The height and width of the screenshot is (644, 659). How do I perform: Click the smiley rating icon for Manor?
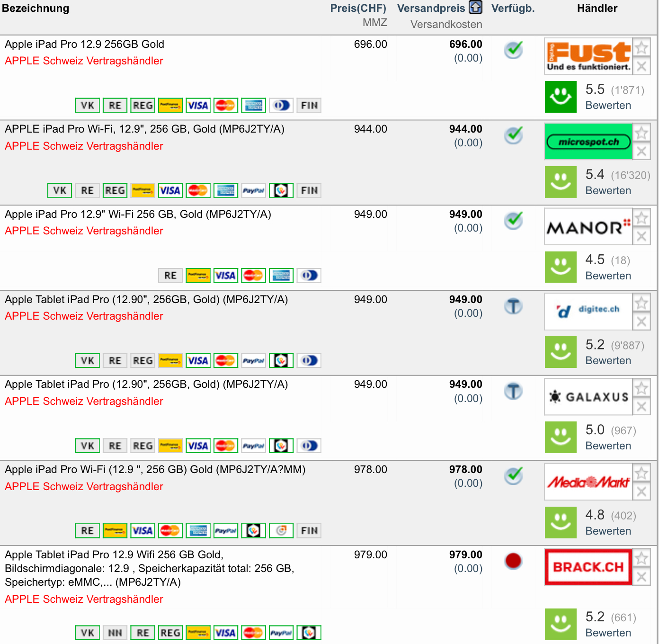point(561,267)
